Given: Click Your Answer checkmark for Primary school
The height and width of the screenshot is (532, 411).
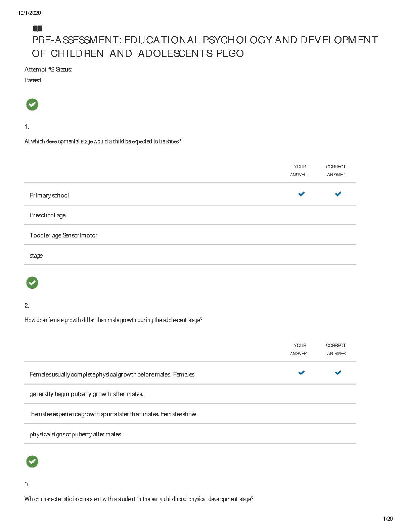Looking at the screenshot, I should coord(302,194).
